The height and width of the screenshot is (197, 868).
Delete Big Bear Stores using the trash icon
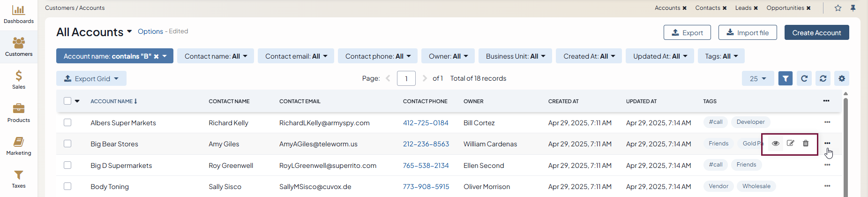(806, 144)
